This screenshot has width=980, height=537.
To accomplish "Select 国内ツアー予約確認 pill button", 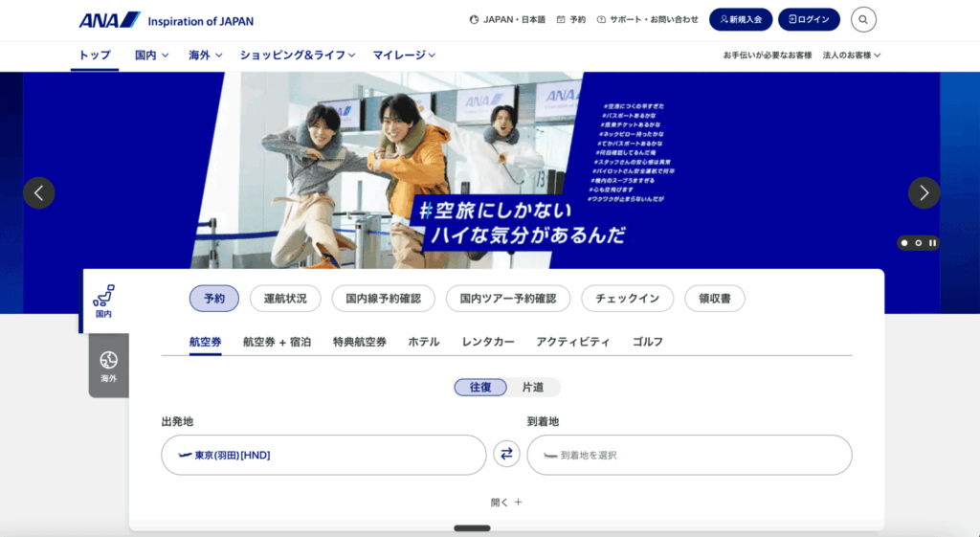I will [x=508, y=299].
